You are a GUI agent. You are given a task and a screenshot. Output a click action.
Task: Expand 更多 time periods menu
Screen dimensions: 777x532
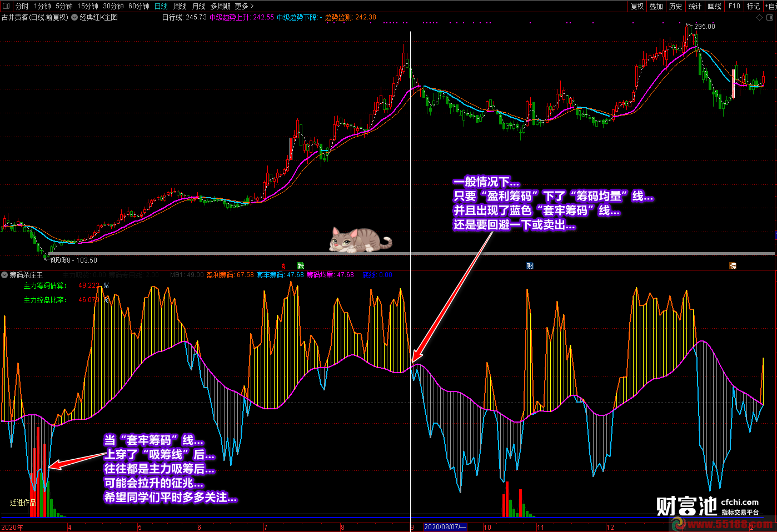tap(244, 6)
